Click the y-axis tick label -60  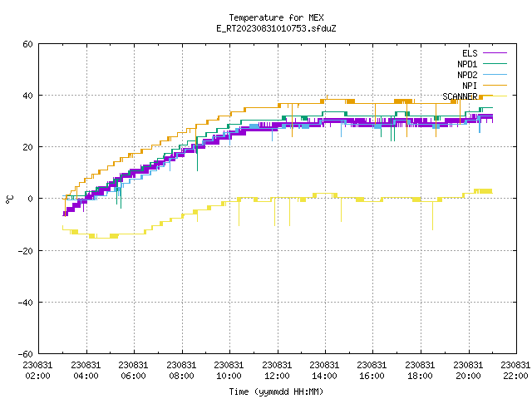[x=26, y=354]
